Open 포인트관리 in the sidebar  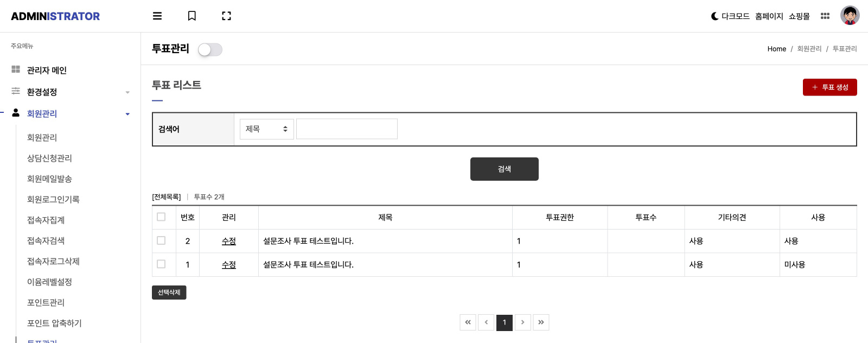click(46, 302)
